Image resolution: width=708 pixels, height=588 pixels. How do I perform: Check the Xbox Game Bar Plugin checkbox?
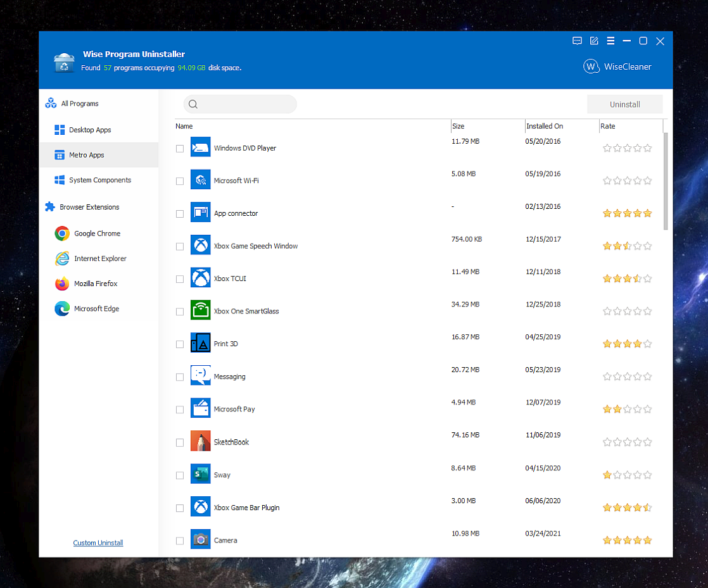(x=180, y=508)
